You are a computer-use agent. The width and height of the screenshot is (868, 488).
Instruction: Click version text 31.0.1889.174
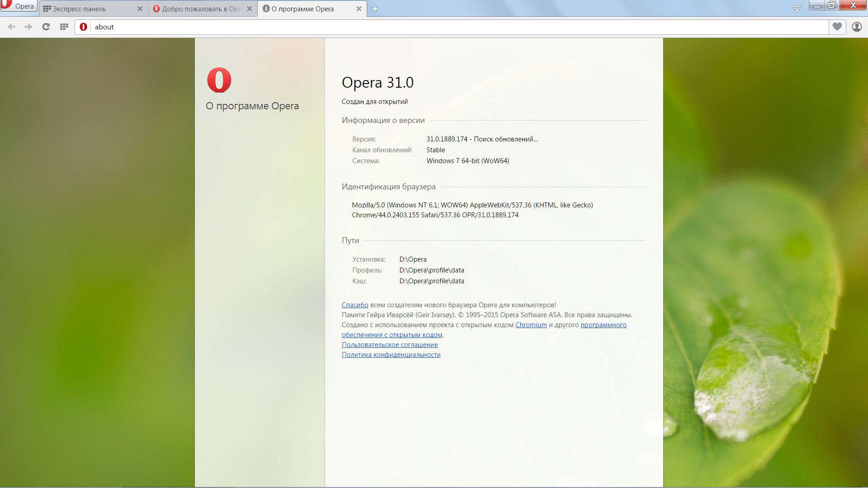tap(447, 139)
